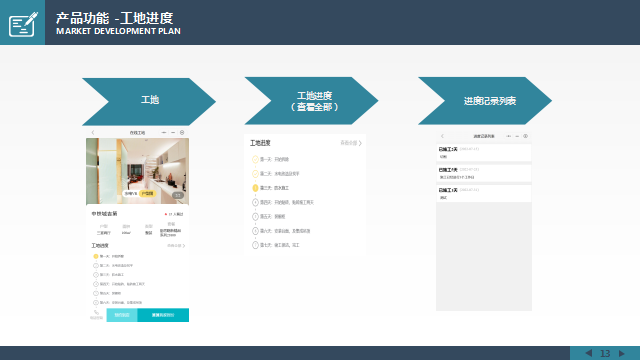
Task: Select the white VR tag on the photo
Action: pyautogui.click(x=131, y=193)
